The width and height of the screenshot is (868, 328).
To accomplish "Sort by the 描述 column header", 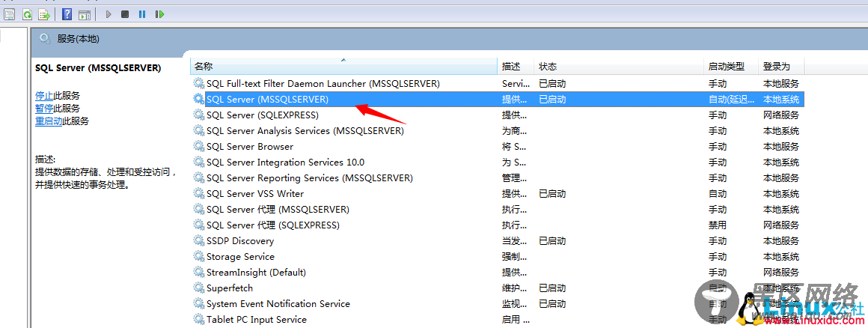I will (x=516, y=67).
